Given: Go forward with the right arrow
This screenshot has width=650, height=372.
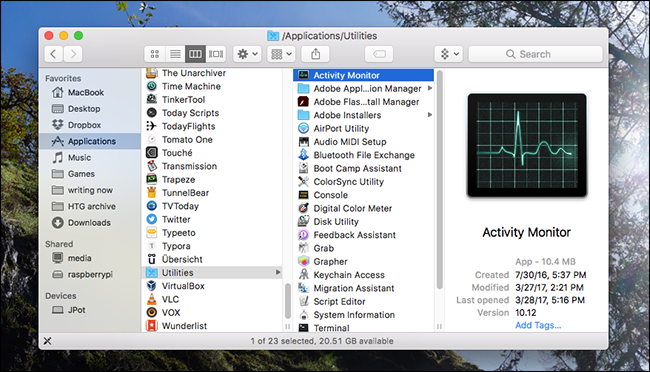Looking at the screenshot, I should [73, 54].
